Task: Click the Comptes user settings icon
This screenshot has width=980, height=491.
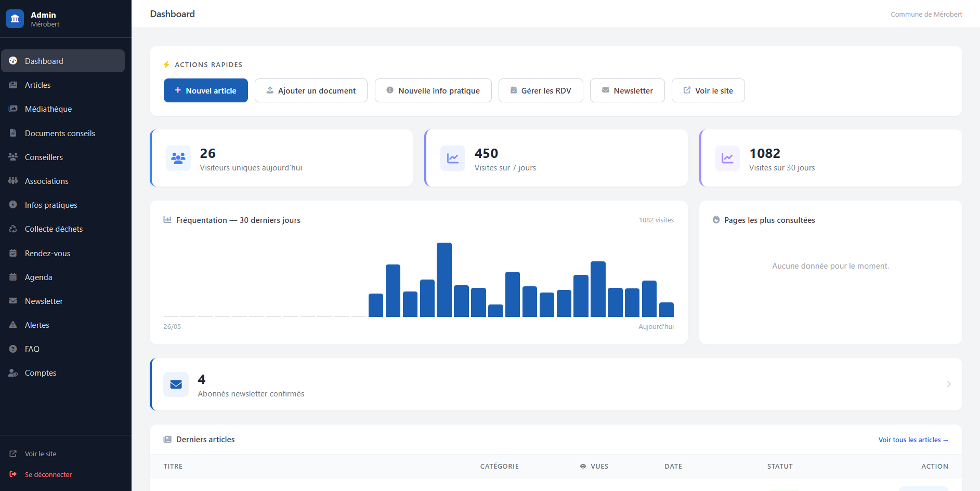Action: click(x=13, y=373)
